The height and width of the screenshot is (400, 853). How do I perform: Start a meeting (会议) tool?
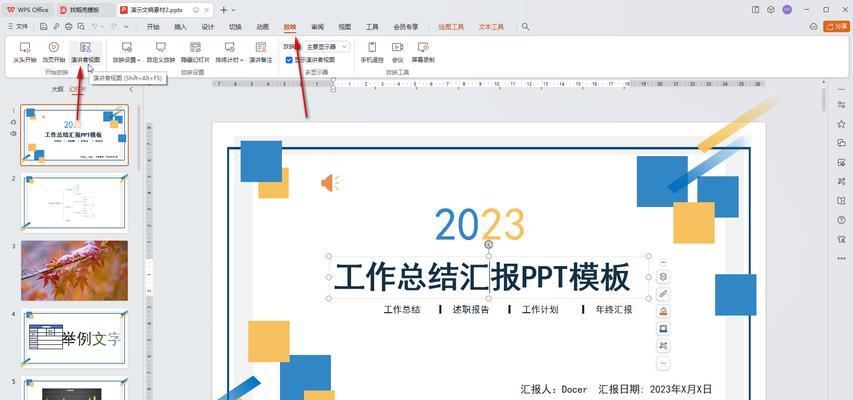tap(398, 52)
